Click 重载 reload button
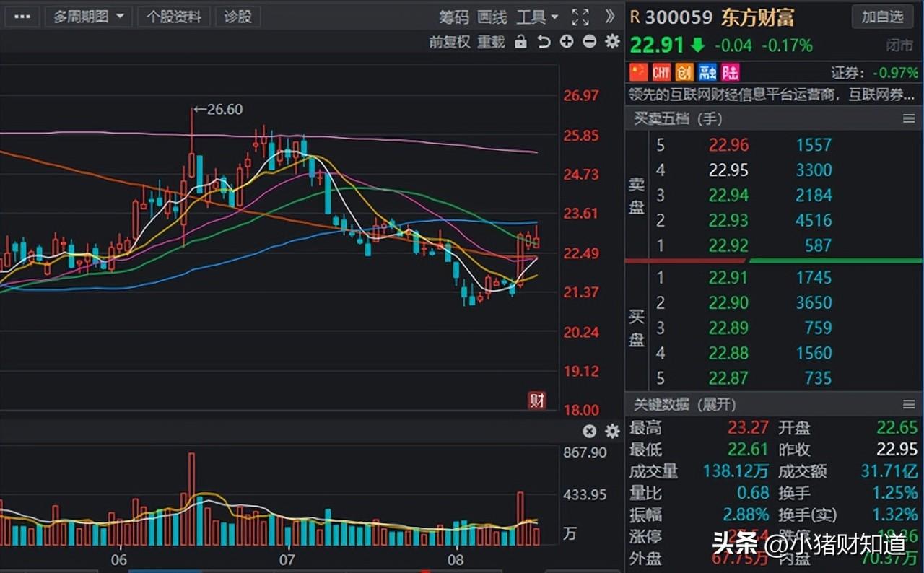924x573 pixels. point(491,42)
